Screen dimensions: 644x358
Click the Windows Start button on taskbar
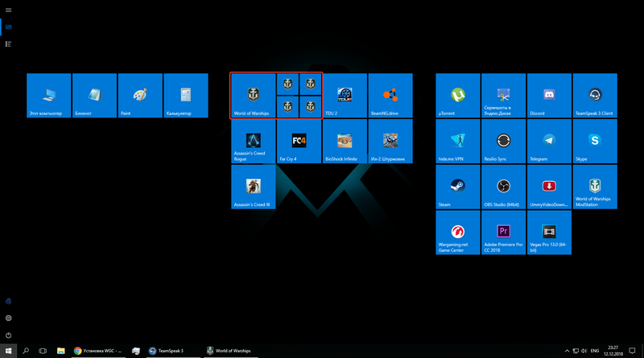(8, 351)
